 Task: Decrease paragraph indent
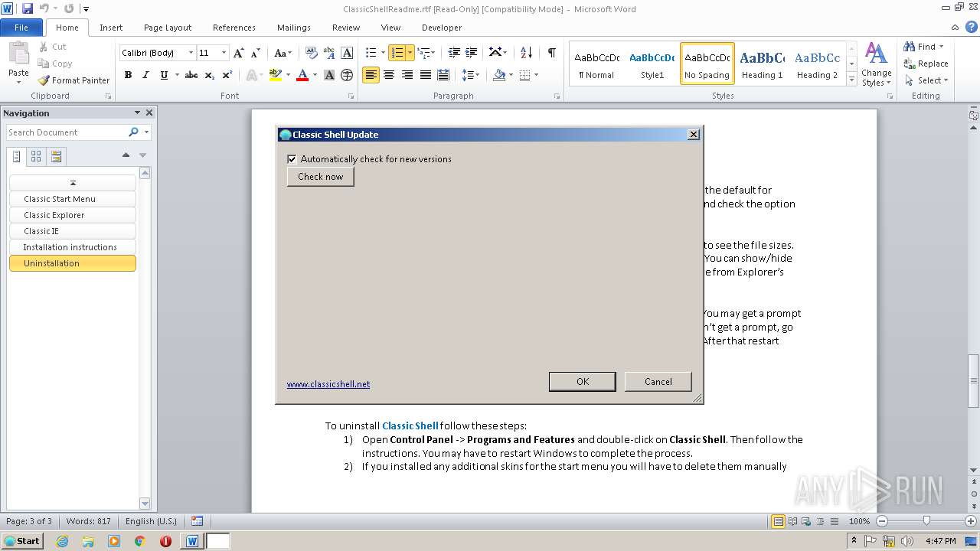pyautogui.click(x=454, y=53)
